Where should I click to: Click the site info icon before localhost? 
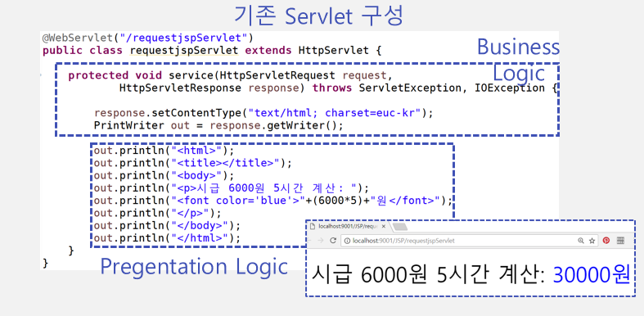347,242
